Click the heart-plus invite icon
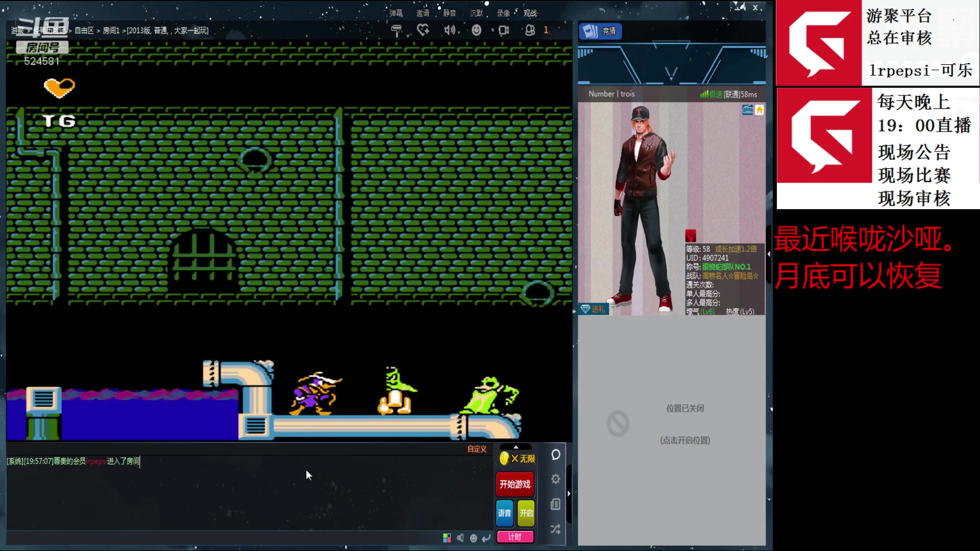 coord(423,30)
